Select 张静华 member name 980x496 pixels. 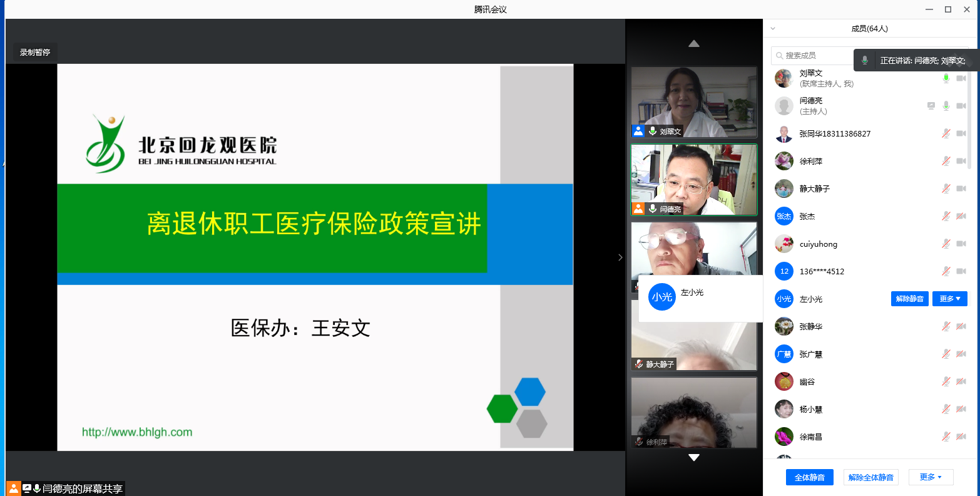pos(811,326)
